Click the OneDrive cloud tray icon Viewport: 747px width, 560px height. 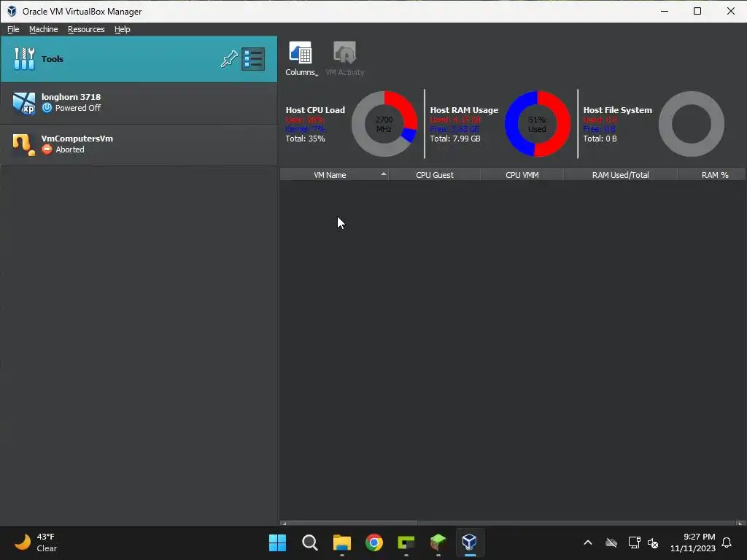pos(611,542)
